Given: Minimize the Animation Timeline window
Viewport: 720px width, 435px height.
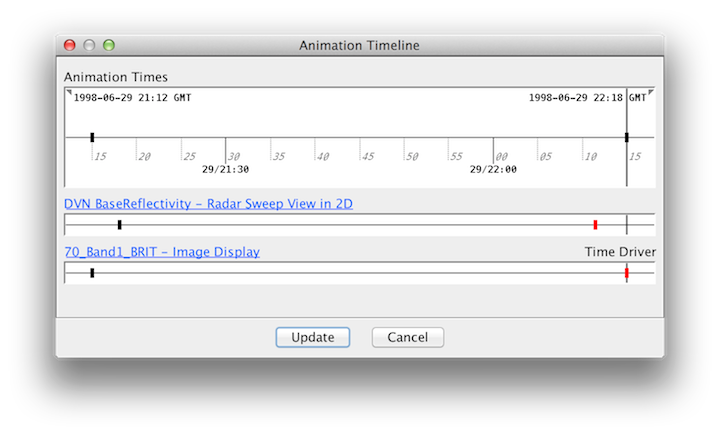Looking at the screenshot, I should coord(89,45).
